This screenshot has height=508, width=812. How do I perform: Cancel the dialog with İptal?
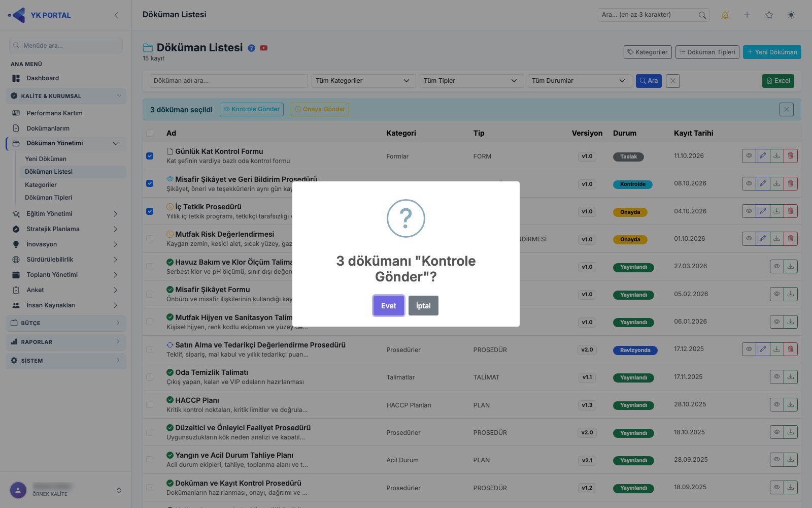(x=423, y=306)
